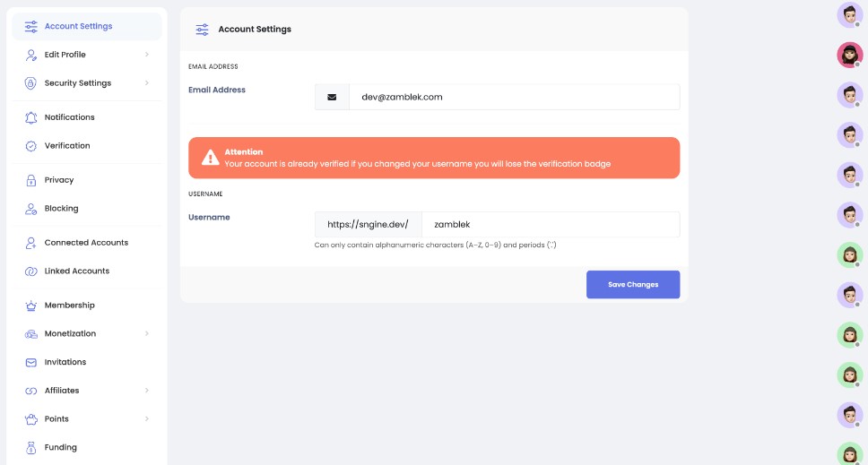Expand the Affiliates submenu chevron
The width and height of the screenshot is (868, 465).
(147, 391)
